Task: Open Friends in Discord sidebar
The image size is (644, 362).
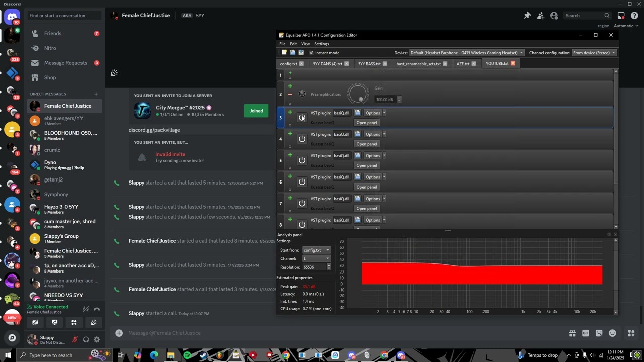Action: pyautogui.click(x=64, y=34)
